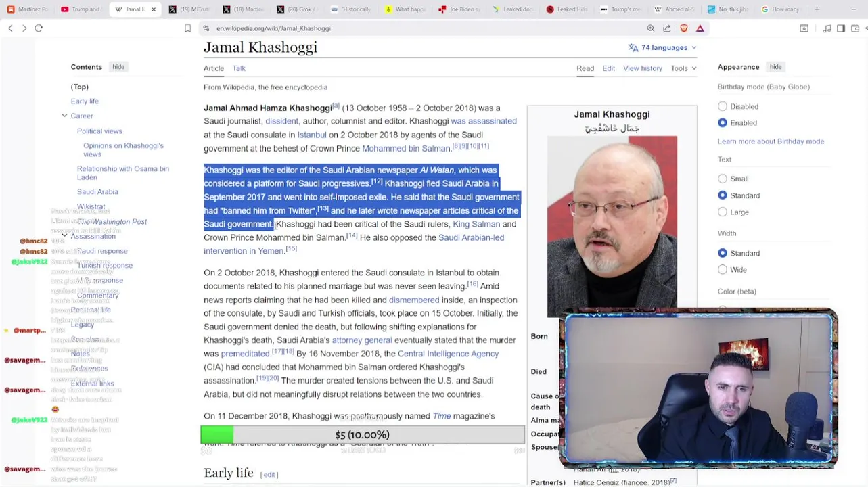This screenshot has height=487, width=868.
Task: Switch to the Google 'How many' tab
Action: click(781, 9)
